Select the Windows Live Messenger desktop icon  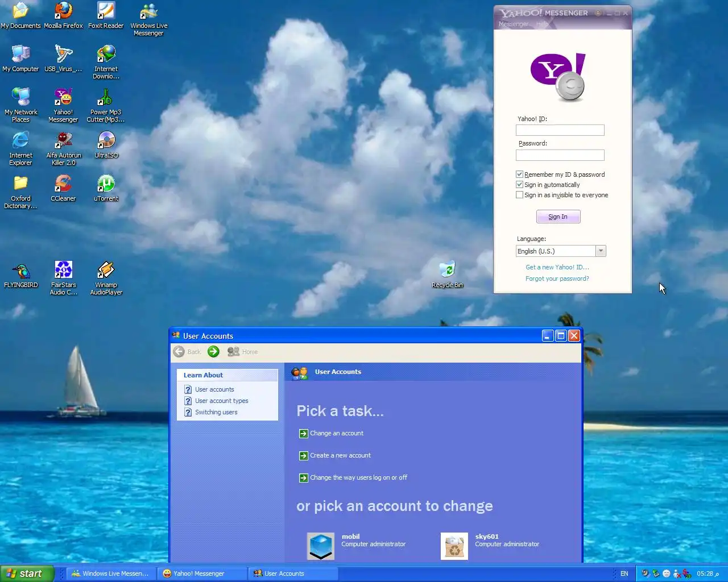pyautogui.click(x=148, y=19)
